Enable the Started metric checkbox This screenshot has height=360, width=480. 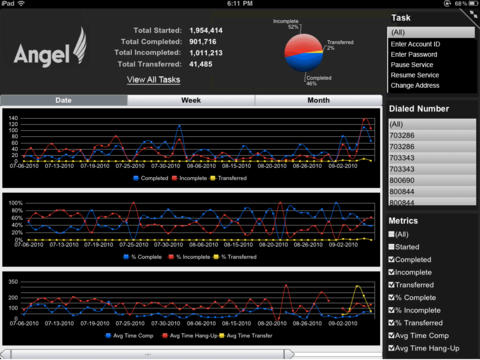[392, 247]
